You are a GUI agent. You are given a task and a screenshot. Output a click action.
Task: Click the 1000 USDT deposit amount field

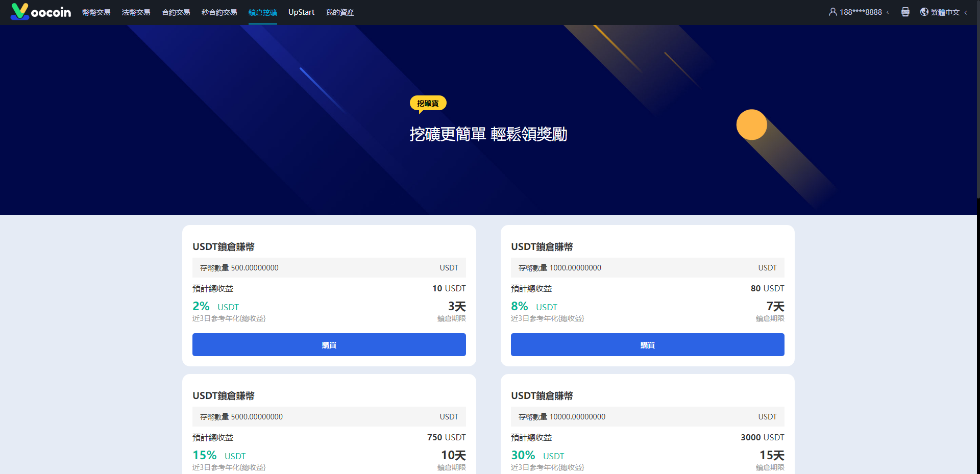[x=647, y=268]
